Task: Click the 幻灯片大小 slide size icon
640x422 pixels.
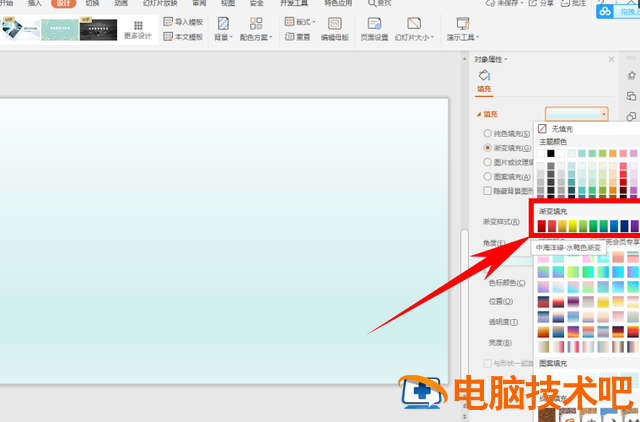Action: (x=414, y=24)
